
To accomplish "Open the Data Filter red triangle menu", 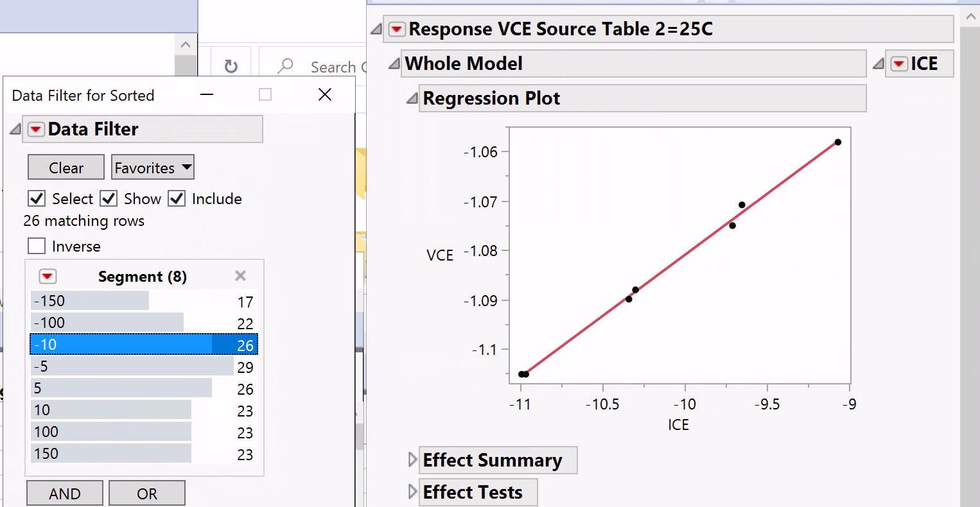I will pos(36,130).
